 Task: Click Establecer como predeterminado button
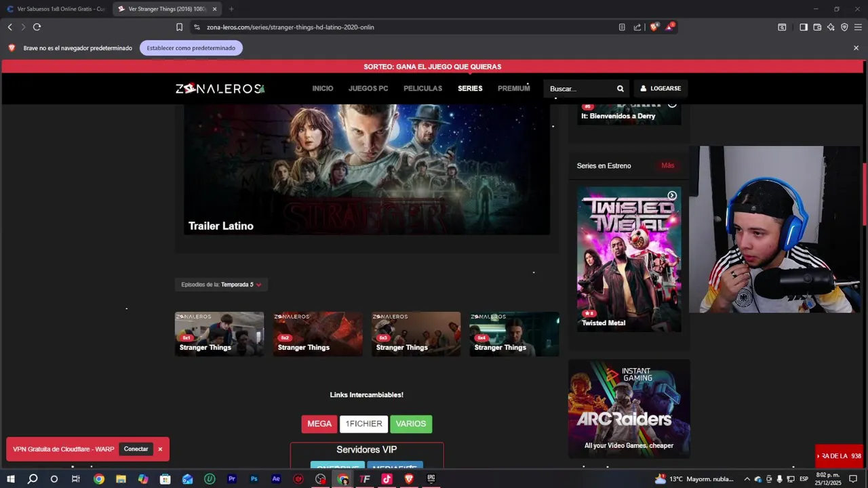click(x=191, y=48)
